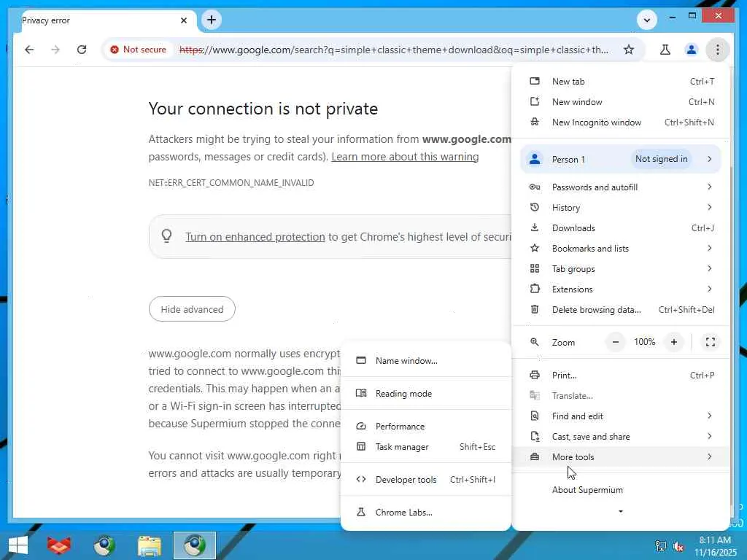
Task: Click the Not secure site badge
Action: pos(138,50)
